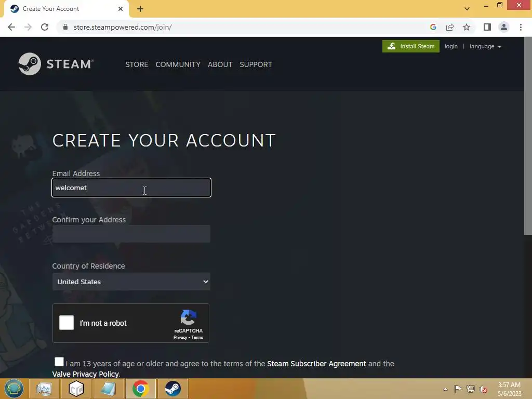
Task: Open reCAPTCHA Terms link
Action: tap(197, 337)
